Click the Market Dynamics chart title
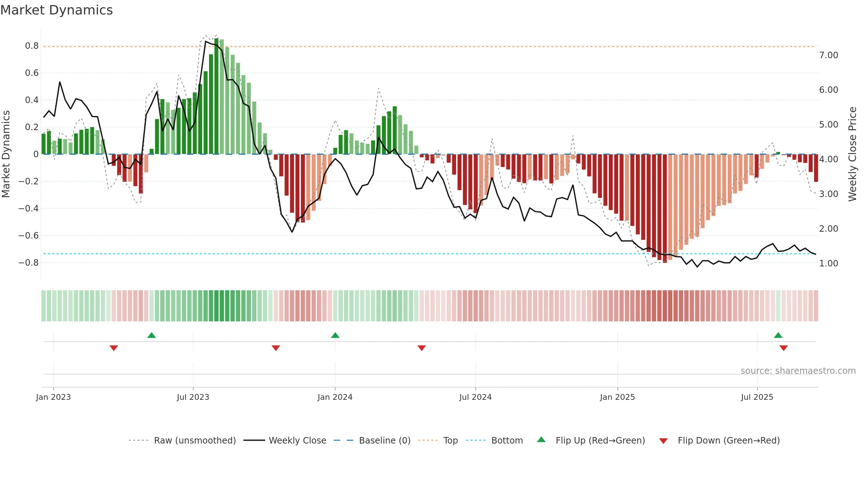 click(56, 10)
